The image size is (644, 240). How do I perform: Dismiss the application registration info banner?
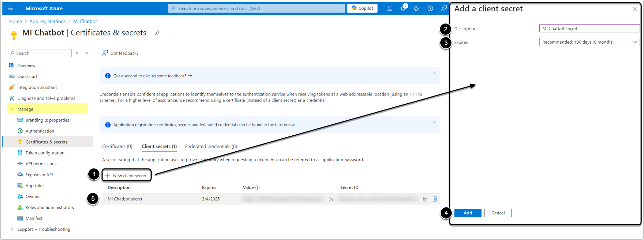[434, 122]
